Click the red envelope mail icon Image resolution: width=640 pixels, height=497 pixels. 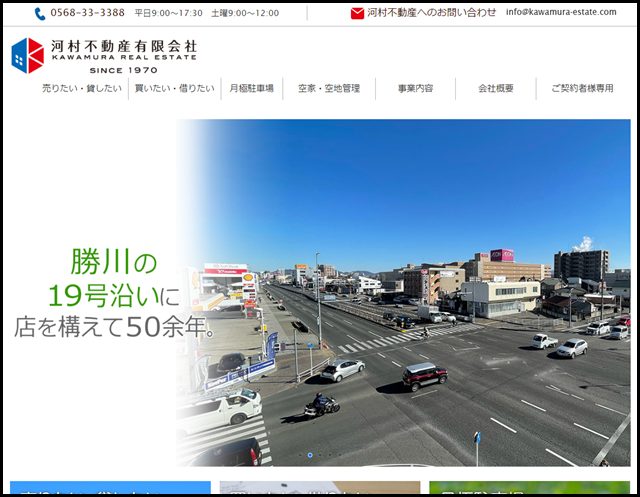coord(357,13)
